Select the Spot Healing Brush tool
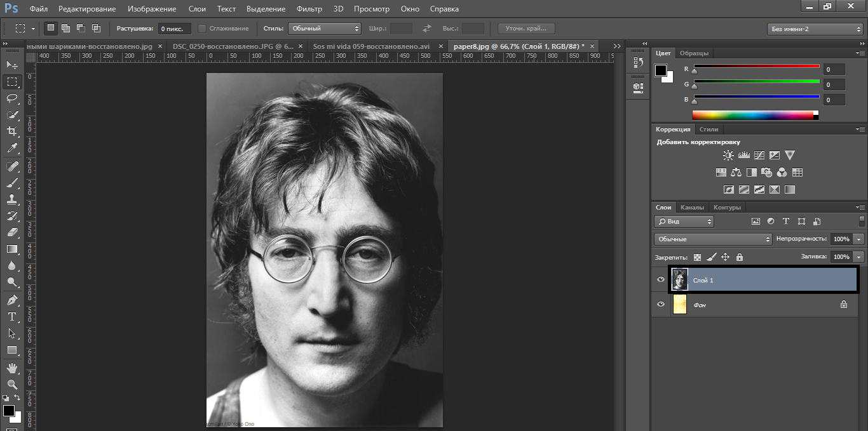The height and width of the screenshot is (431, 868). (x=12, y=166)
